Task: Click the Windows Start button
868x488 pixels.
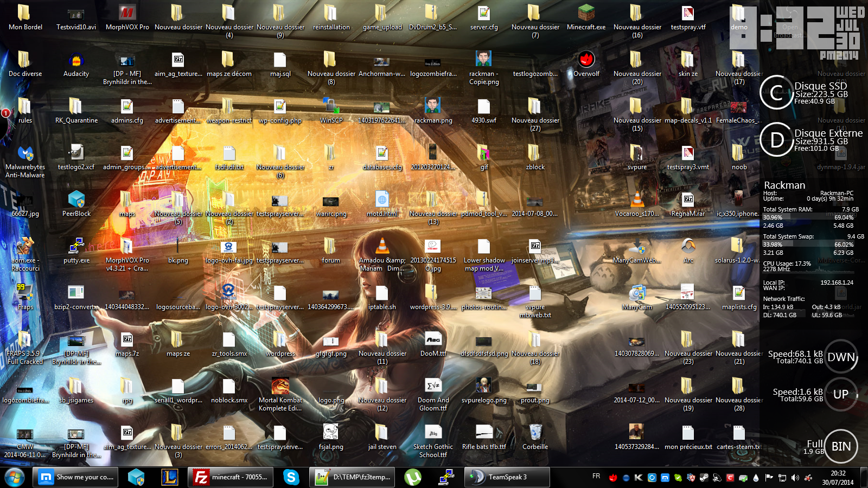Action: coord(15,477)
